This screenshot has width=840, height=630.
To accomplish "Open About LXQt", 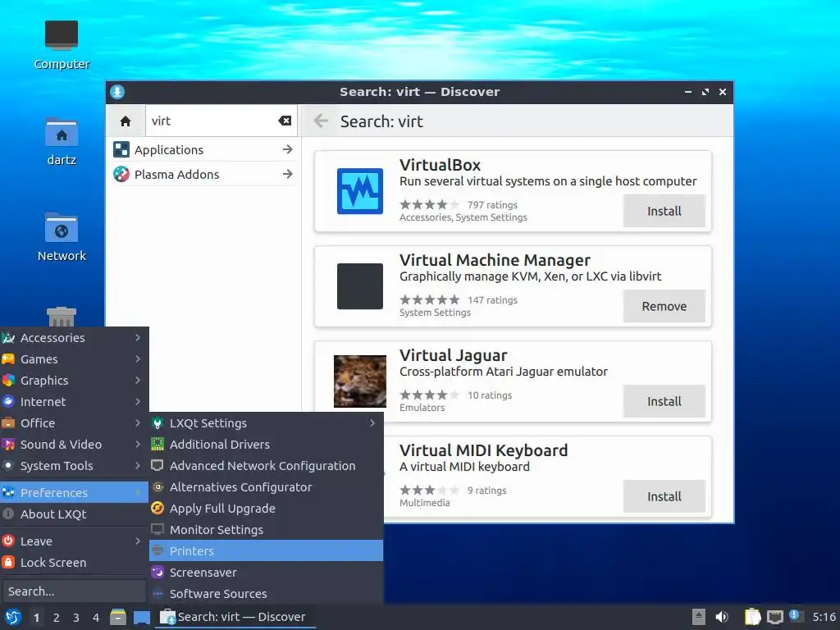I will coord(74,514).
